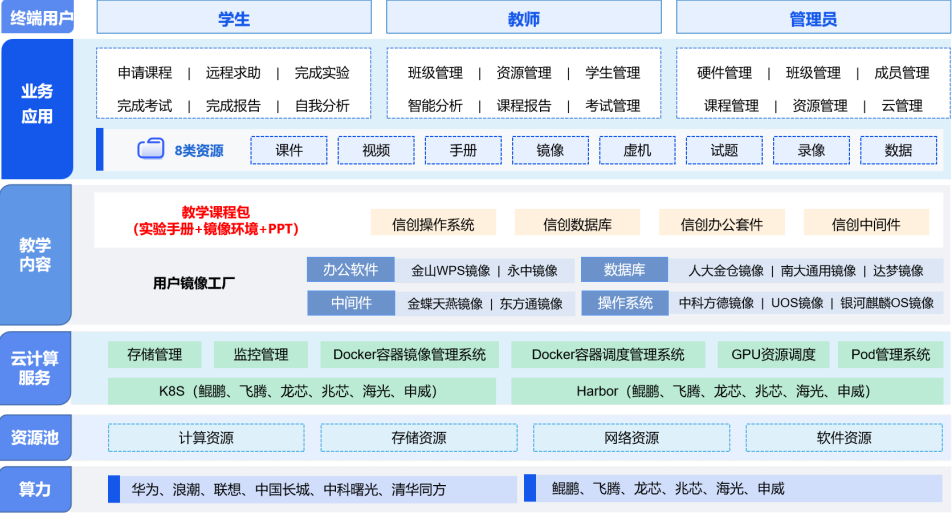Click the blue 数据库 category box
This screenshot has height=513, width=952.
[x=625, y=270]
